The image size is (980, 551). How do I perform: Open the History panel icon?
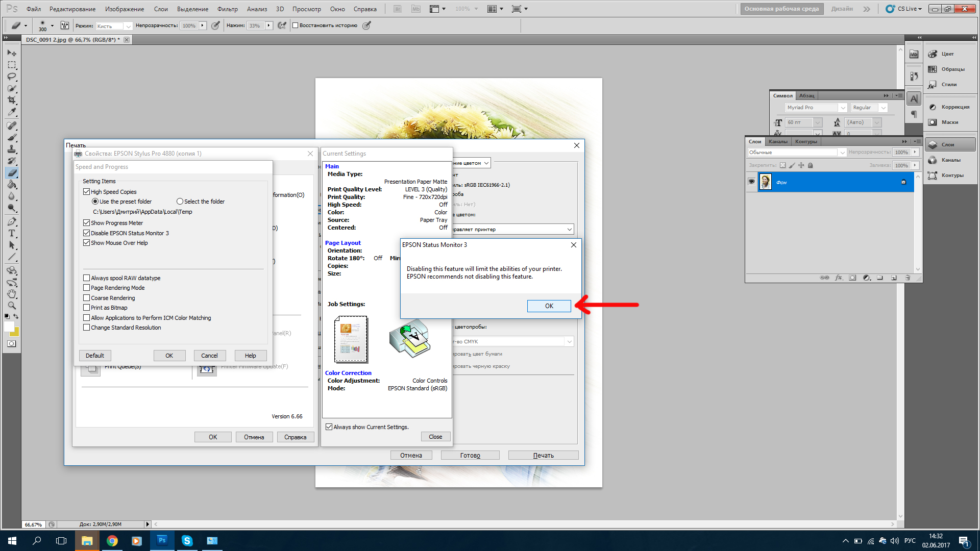(x=914, y=77)
